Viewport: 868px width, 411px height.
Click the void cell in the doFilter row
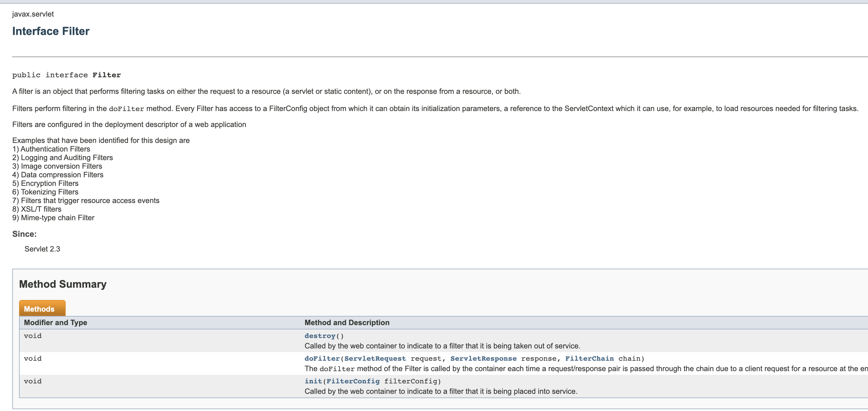click(33, 359)
